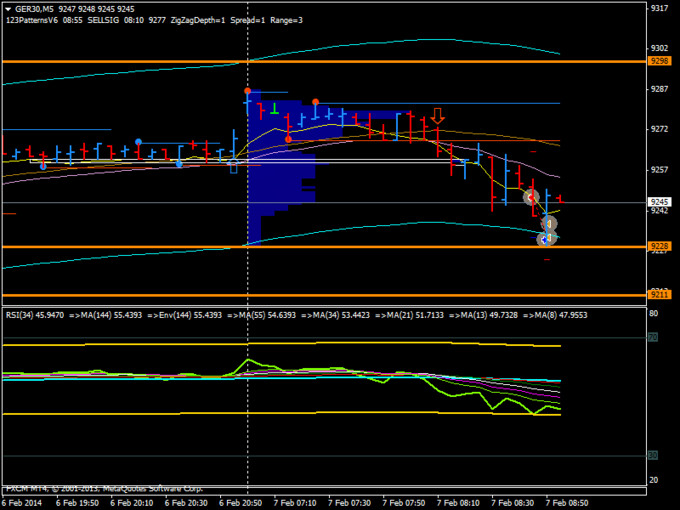Screen dimensions: 680x510
Task: Click the orange down-arrow sell signal
Action: (x=437, y=116)
